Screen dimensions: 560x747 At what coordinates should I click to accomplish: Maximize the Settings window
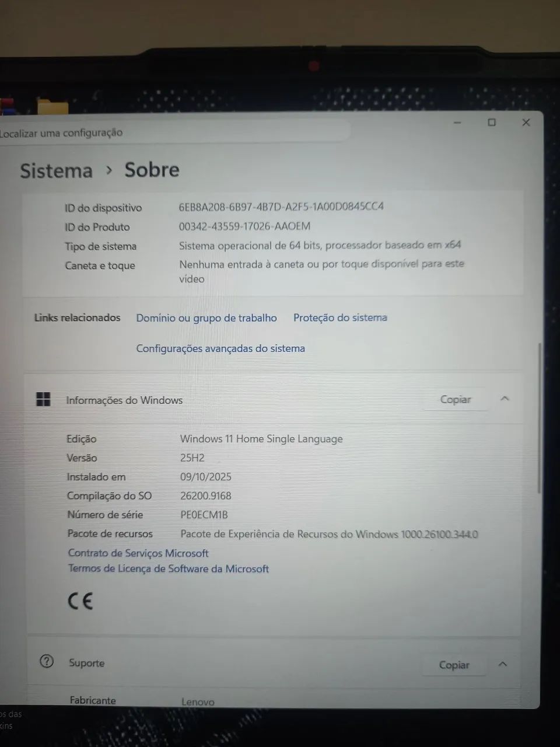tap(492, 123)
